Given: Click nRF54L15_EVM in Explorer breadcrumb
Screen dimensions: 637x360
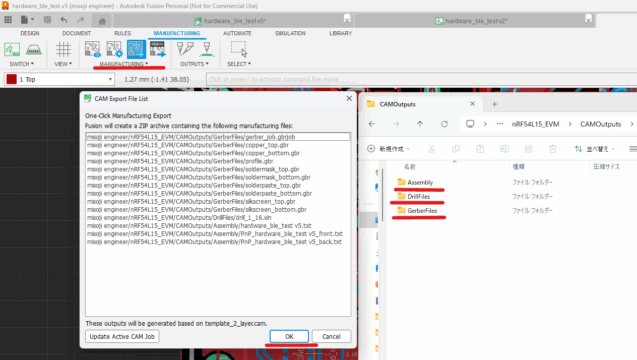Looking at the screenshot, I should coord(535,124).
